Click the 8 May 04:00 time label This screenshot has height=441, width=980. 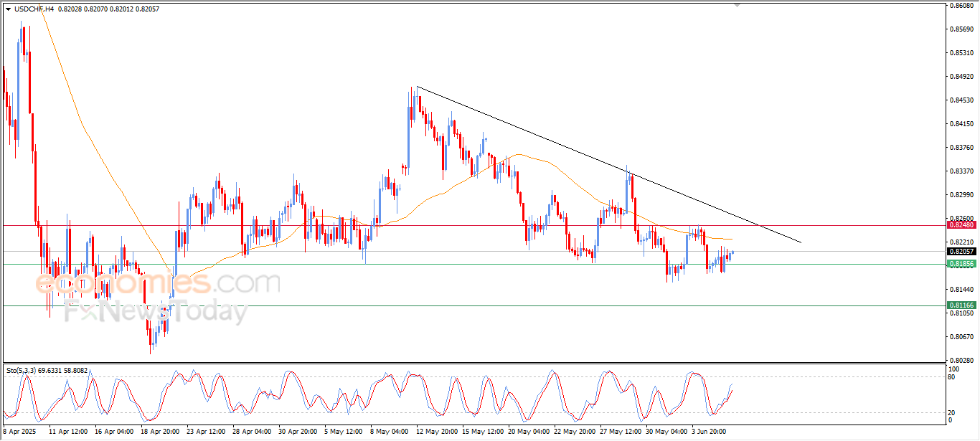[389, 432]
